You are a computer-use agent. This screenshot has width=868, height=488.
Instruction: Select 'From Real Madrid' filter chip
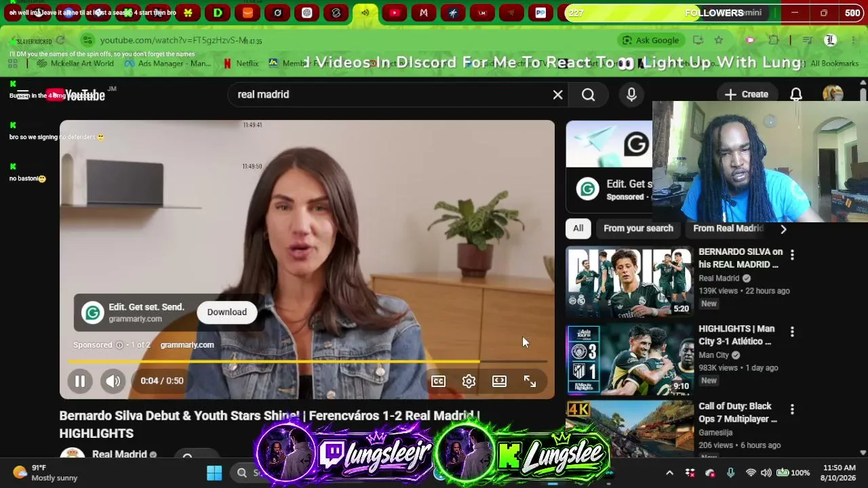point(728,228)
